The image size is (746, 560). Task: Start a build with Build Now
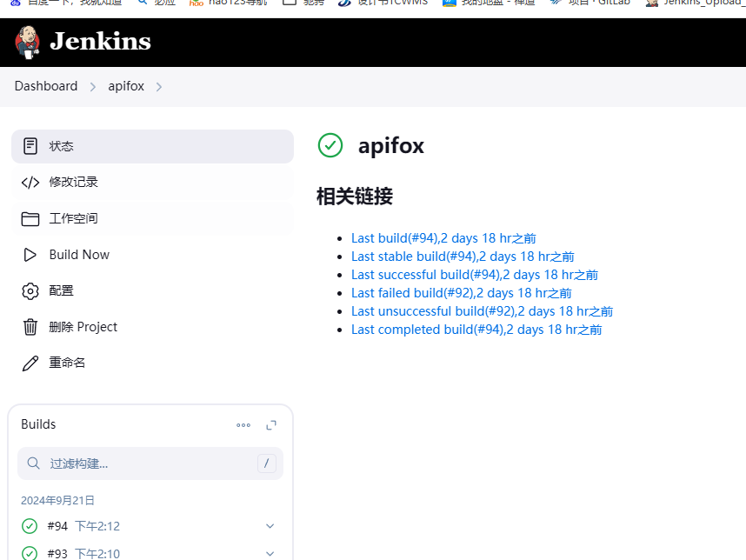click(x=152, y=255)
